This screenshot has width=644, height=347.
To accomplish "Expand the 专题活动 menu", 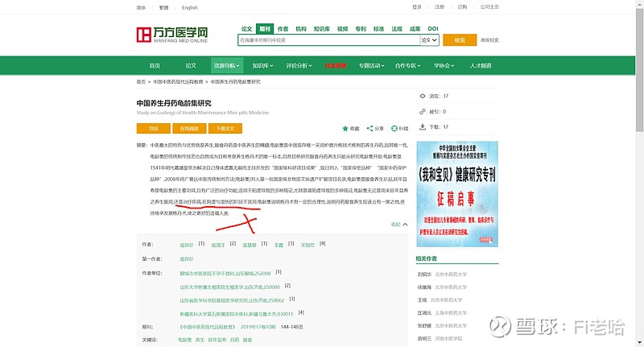I will pos(371,65).
